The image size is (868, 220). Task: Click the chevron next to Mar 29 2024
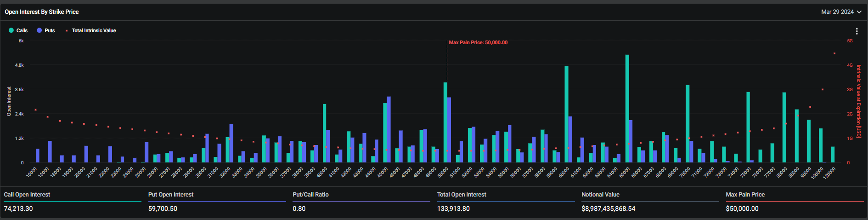[859, 12]
